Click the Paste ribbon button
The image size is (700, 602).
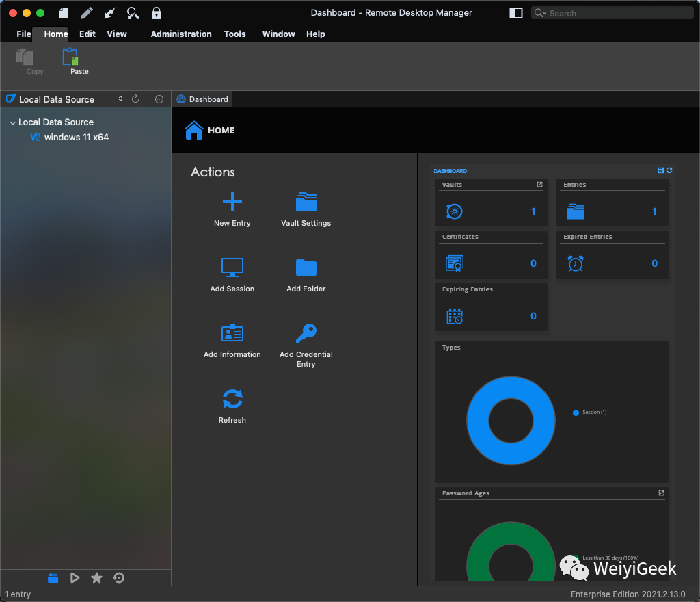(75, 62)
